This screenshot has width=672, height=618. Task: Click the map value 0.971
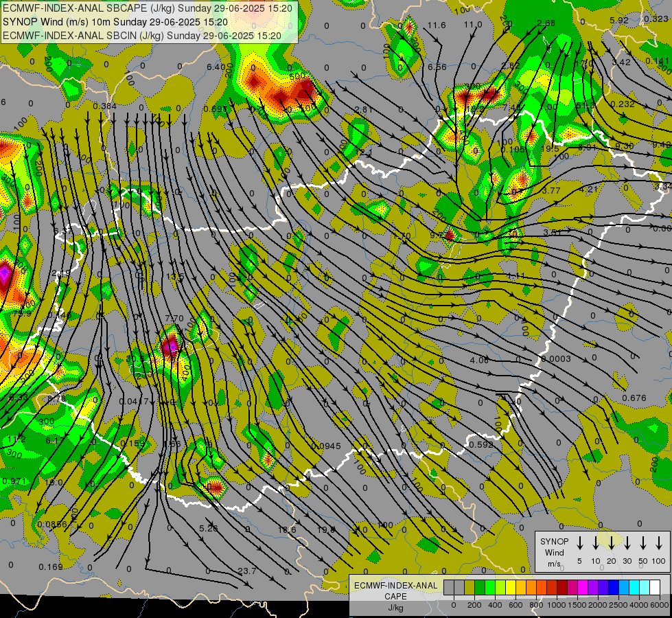pyautogui.click(x=14, y=481)
